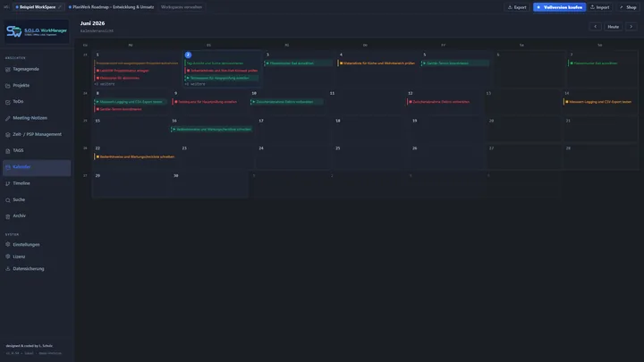The image size is (644, 362).
Task: Click the ToDo checklist icon
Action: coord(8,102)
